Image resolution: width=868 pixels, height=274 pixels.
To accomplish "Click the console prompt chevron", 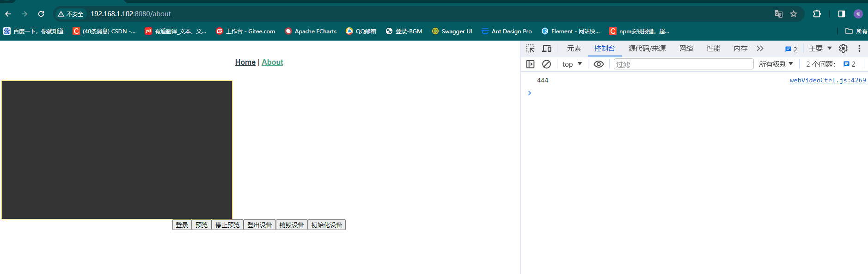I will (530, 93).
